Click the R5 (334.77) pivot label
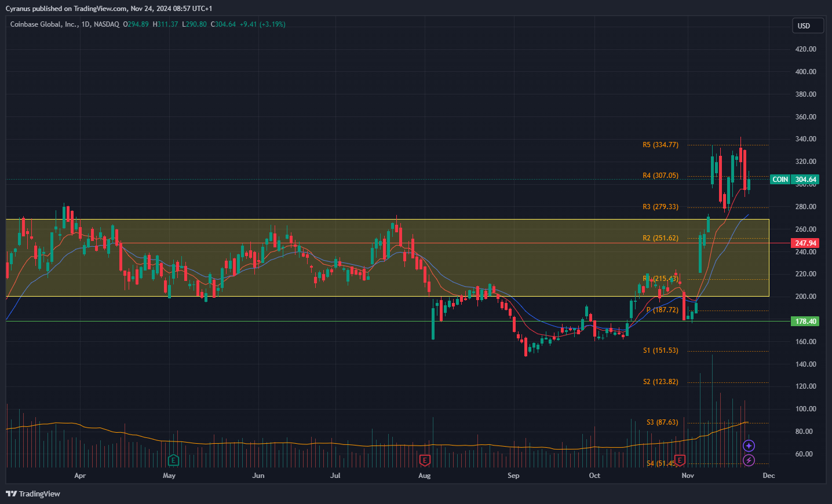832x504 pixels. [661, 145]
